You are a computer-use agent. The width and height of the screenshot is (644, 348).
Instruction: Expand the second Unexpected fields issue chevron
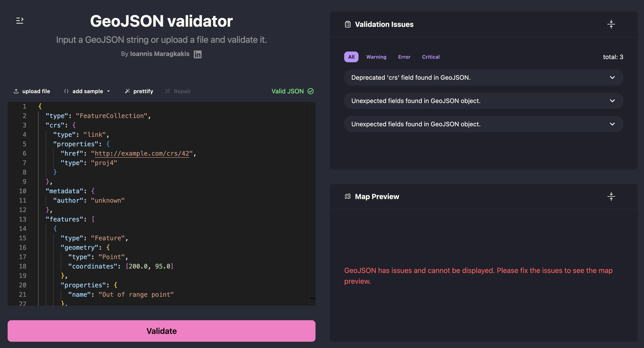[x=612, y=124]
